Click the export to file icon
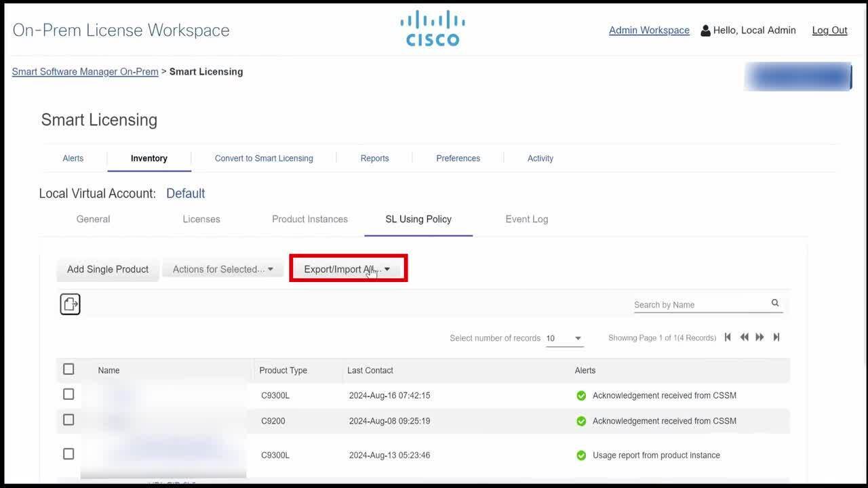This screenshot has width=868, height=488. 70,304
